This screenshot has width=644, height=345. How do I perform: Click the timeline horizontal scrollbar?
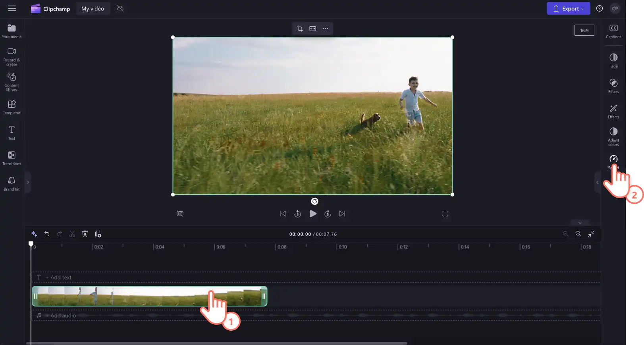217,343
